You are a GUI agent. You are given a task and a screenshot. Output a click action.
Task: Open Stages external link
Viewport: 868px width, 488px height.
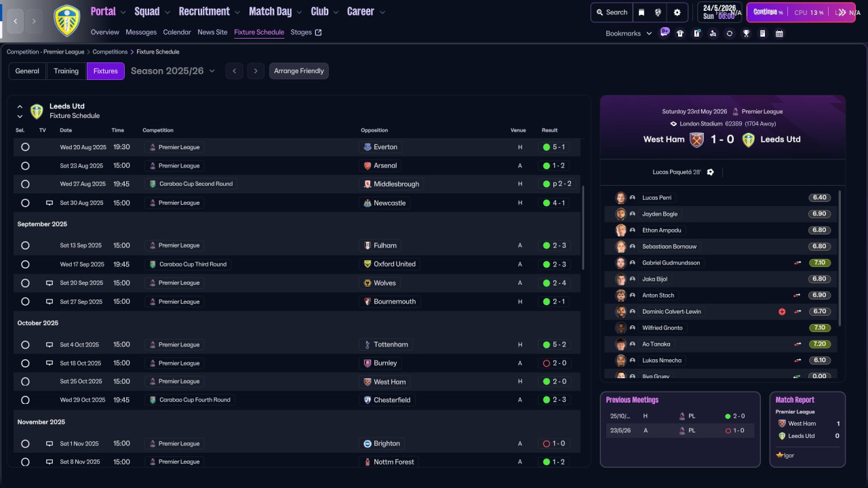click(x=306, y=32)
